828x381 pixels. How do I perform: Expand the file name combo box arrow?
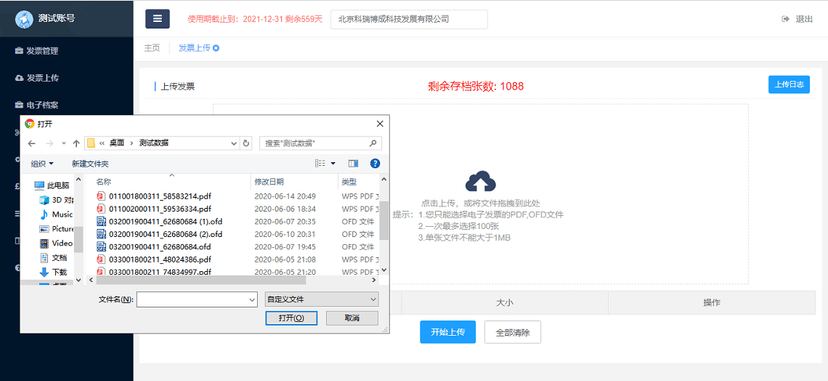pos(252,300)
